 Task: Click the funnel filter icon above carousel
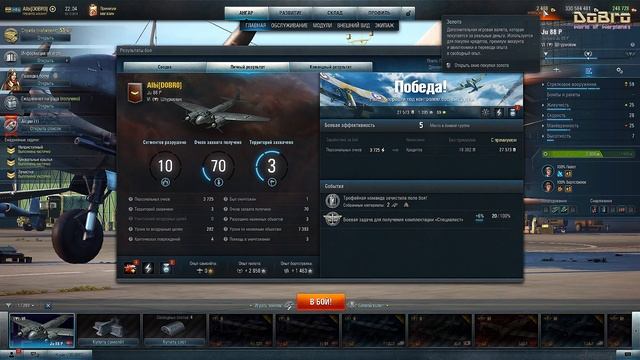[x=8, y=306]
